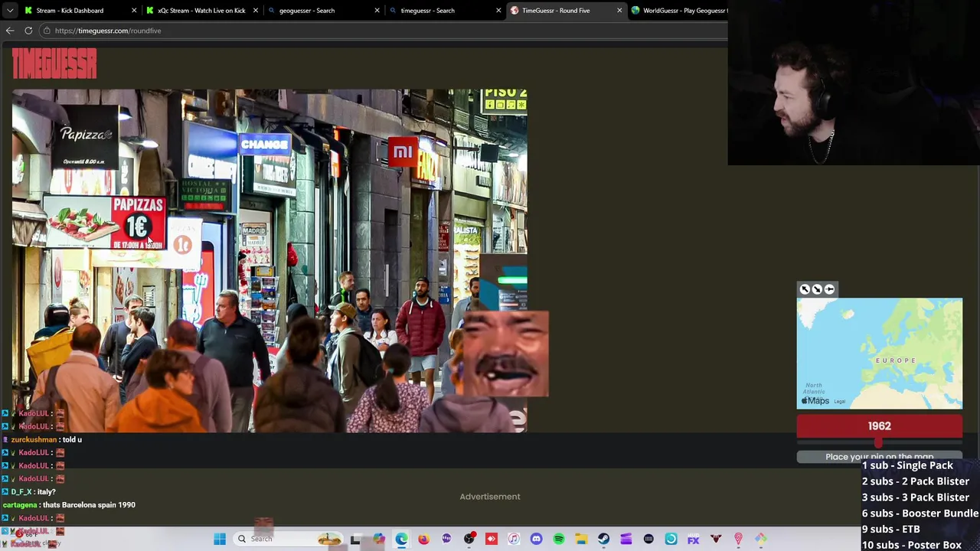Click the map shrink arrow icon
This screenshot has width=980, height=551.
[817, 289]
